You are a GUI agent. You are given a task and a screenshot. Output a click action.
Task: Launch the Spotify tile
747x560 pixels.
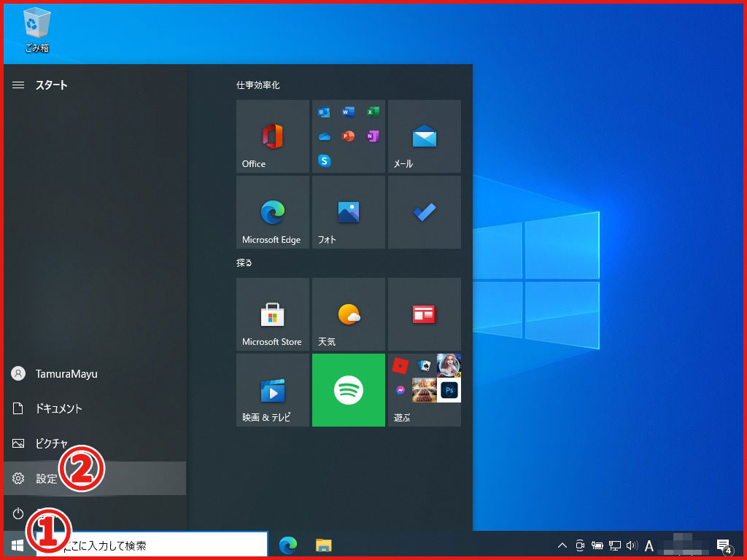[348, 390]
